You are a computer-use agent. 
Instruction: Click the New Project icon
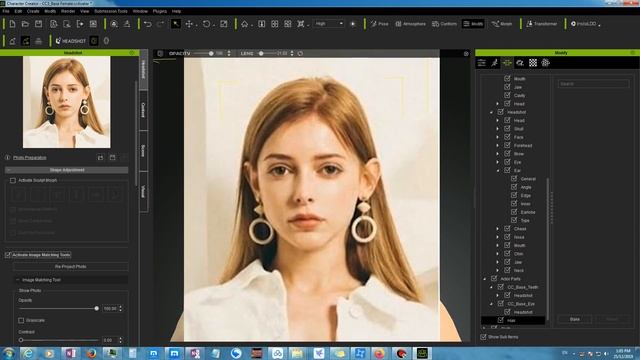[x=12, y=24]
